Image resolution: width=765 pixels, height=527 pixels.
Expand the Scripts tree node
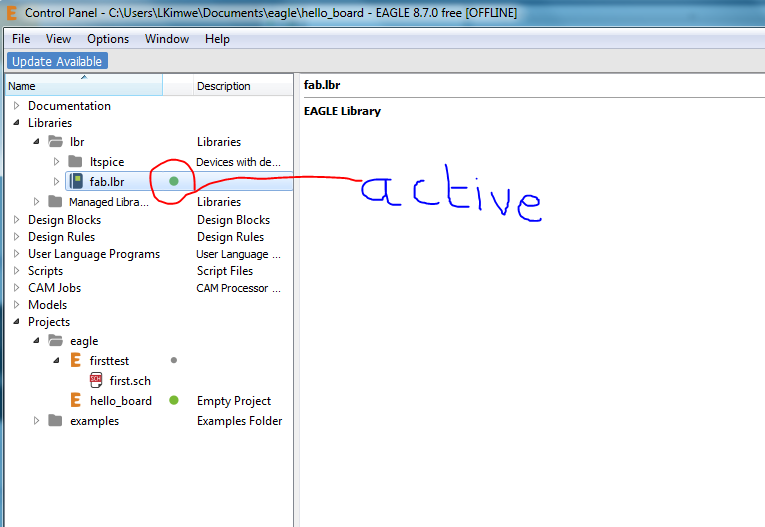[17, 270]
